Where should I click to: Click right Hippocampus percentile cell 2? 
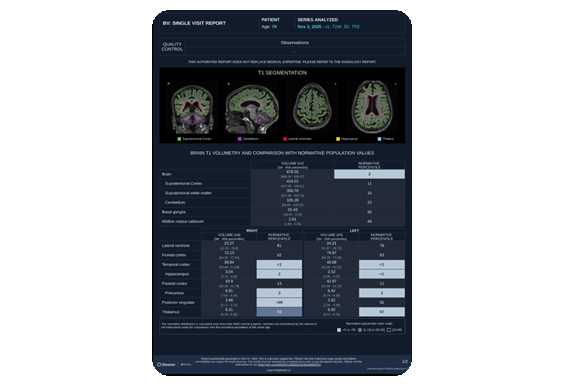click(279, 274)
